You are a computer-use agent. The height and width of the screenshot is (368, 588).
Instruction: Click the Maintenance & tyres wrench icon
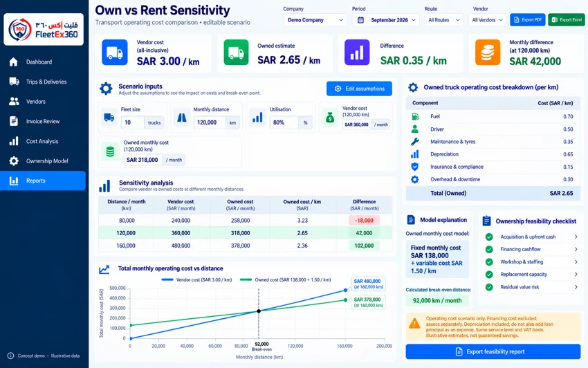(x=415, y=142)
